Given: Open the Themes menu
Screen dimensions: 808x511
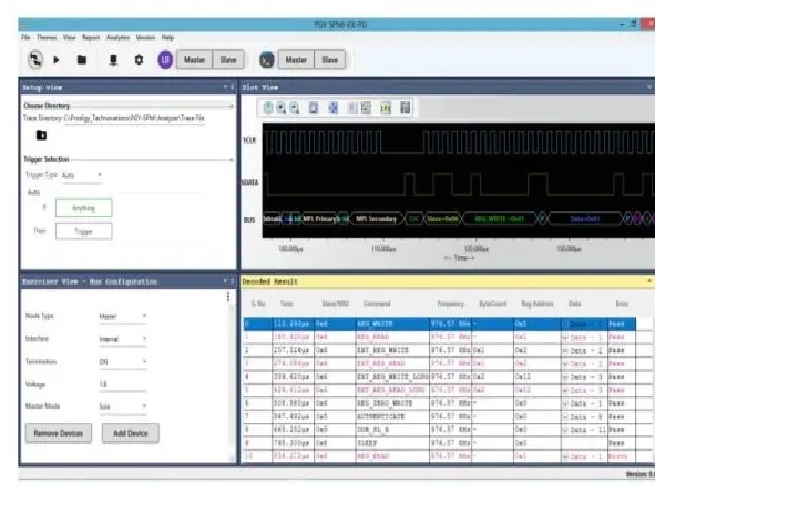Looking at the screenshot, I should pos(47,38).
